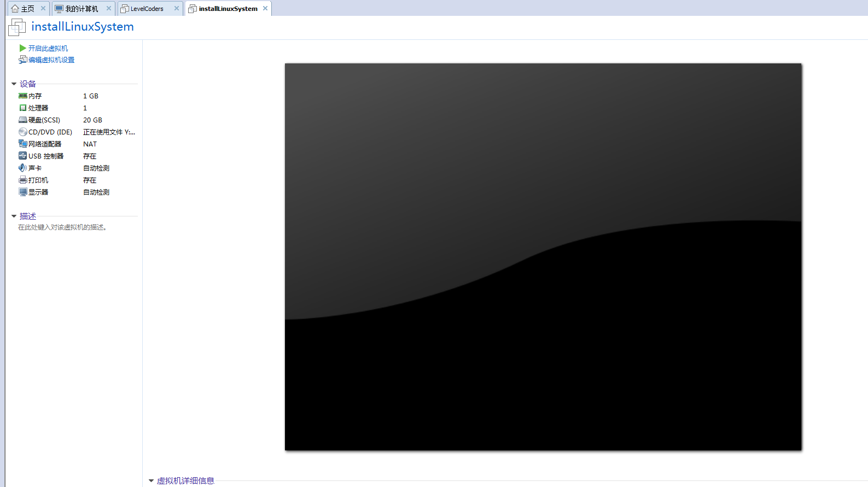Collapse the 描述 section
The height and width of the screenshot is (487, 868).
click(x=14, y=216)
